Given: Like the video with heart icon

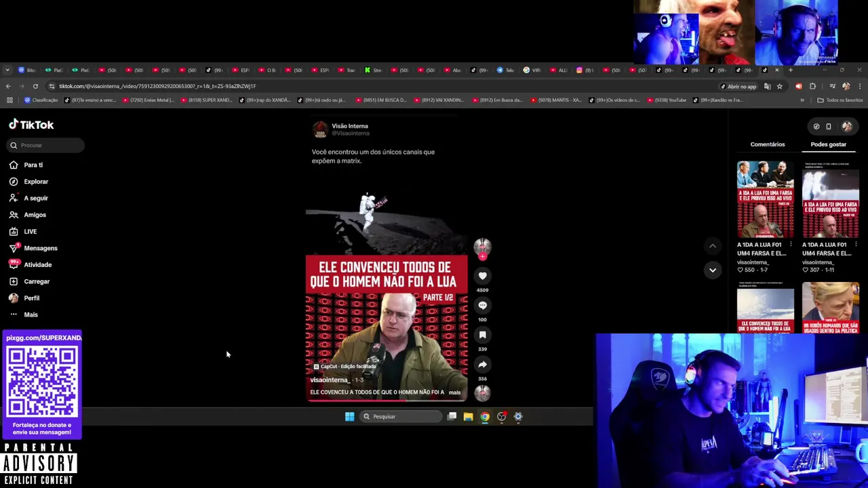Looking at the screenshot, I should [x=482, y=276].
